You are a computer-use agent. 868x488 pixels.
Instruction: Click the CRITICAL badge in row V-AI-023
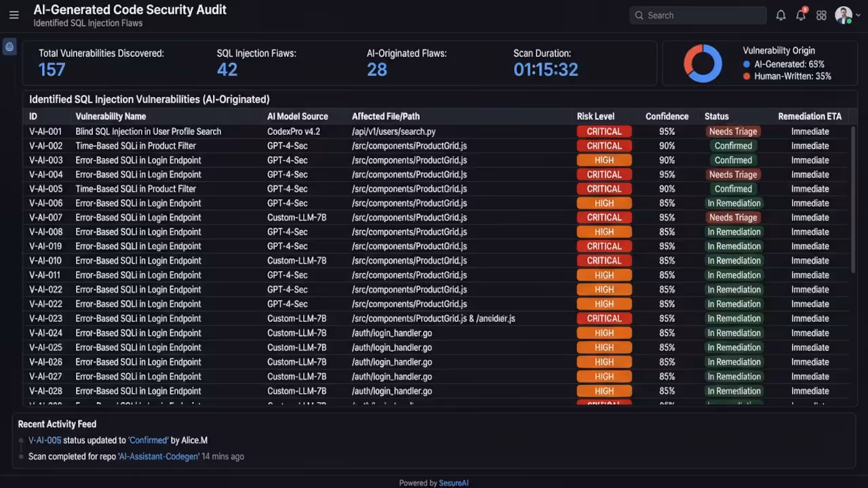tap(604, 319)
